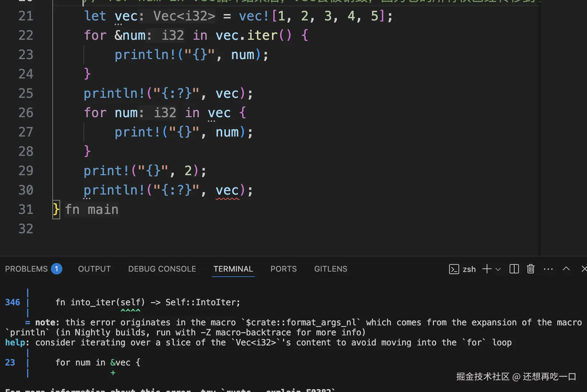
Task: Click line number 31 in the gutter
Action: coord(26,210)
